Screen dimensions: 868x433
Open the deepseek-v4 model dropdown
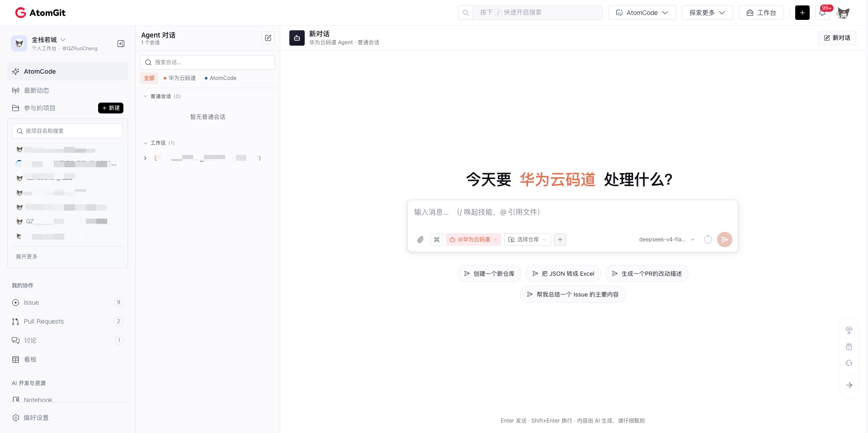667,240
